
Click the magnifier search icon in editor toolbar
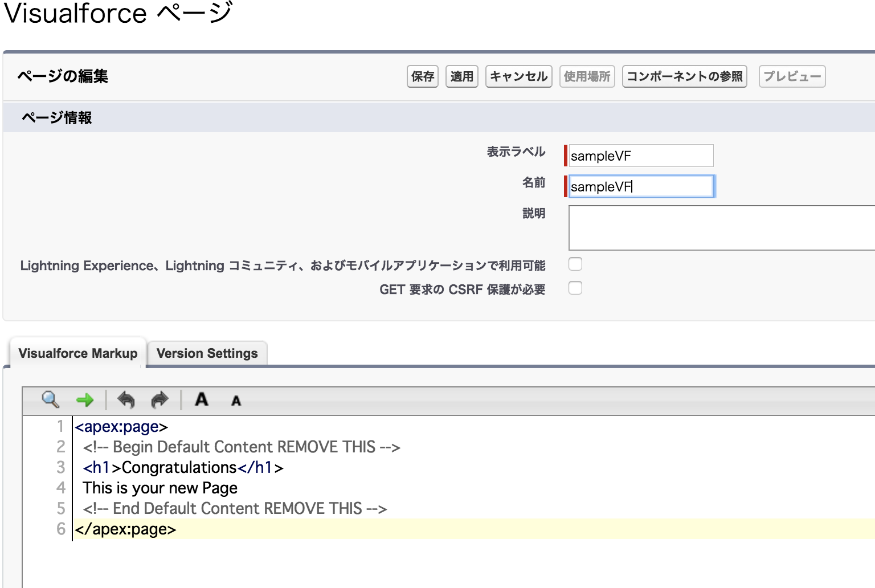[x=50, y=400]
